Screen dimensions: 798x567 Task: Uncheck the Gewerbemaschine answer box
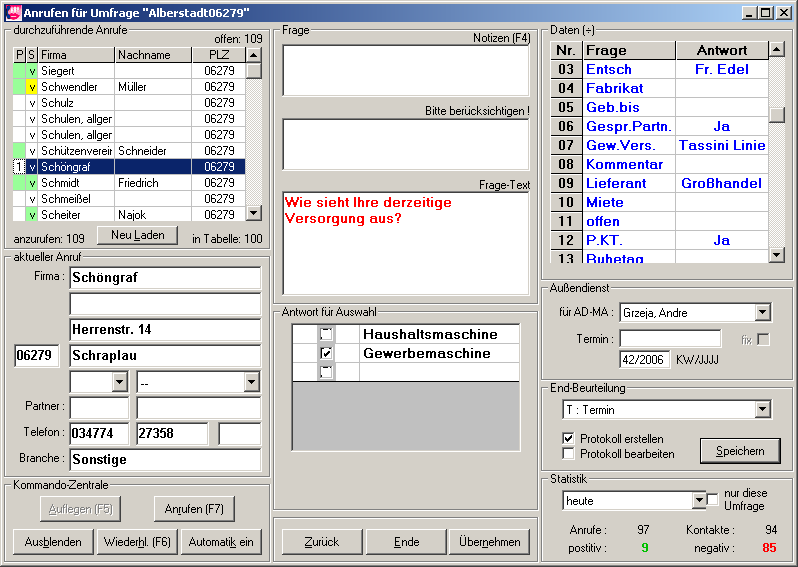[x=325, y=353]
